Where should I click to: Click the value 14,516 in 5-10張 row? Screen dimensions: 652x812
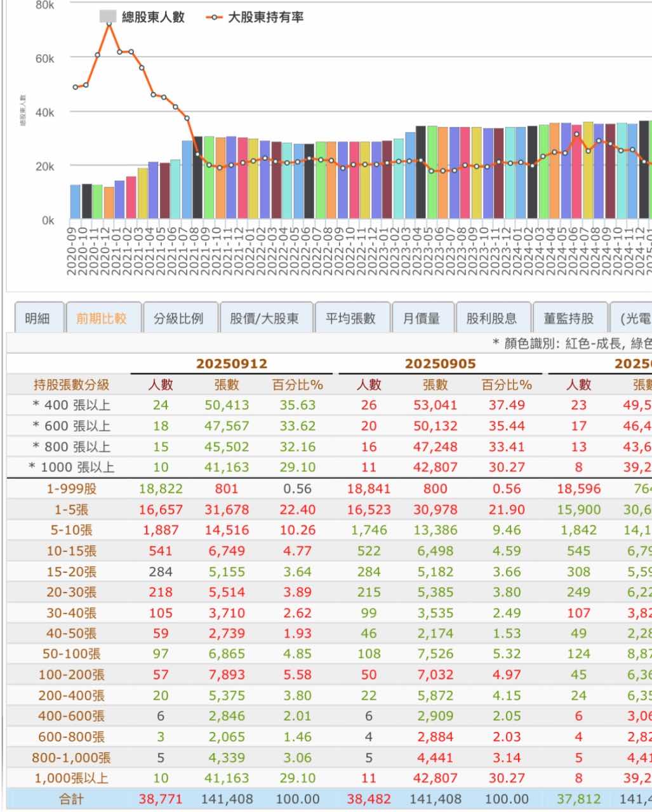pos(227,530)
